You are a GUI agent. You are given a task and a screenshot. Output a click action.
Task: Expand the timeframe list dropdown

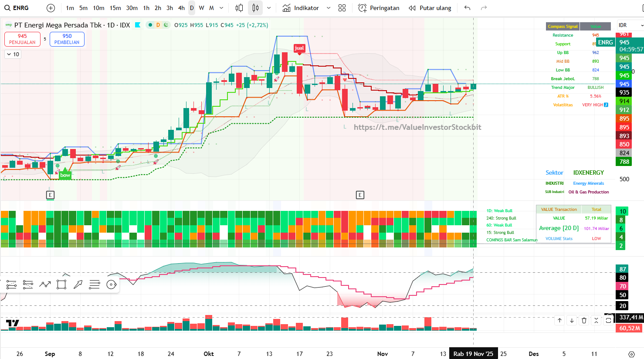click(x=221, y=8)
